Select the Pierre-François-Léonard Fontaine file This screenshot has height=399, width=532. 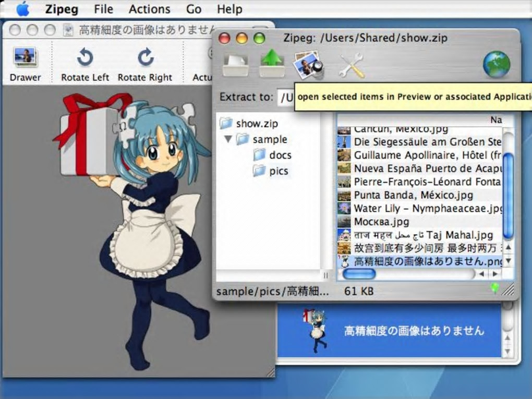pyautogui.click(x=420, y=182)
